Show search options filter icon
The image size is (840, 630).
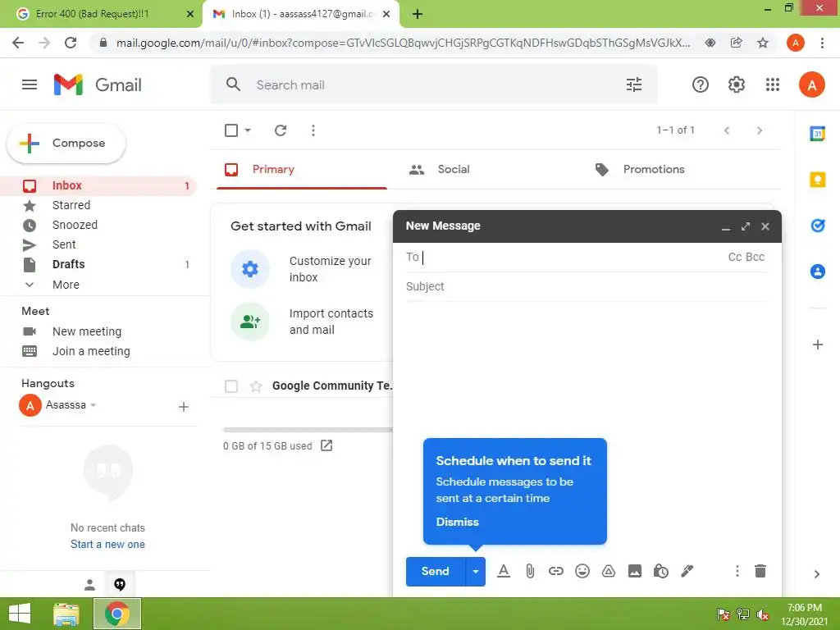634,84
